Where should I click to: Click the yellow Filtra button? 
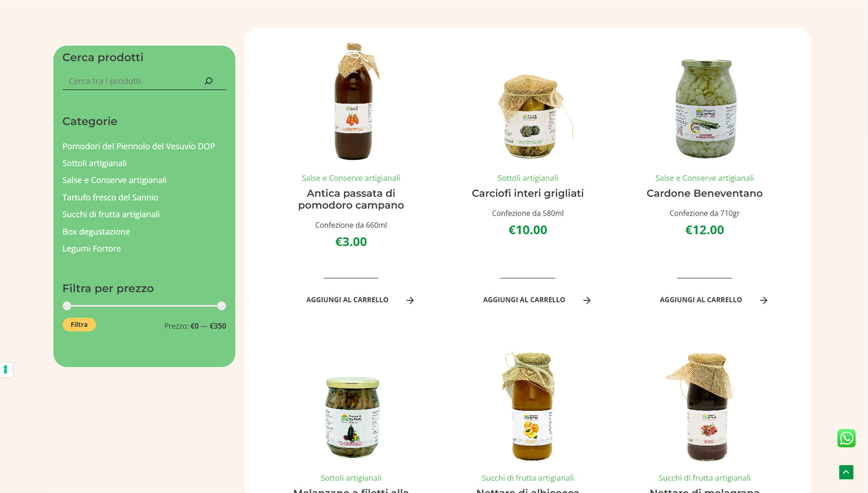79,324
